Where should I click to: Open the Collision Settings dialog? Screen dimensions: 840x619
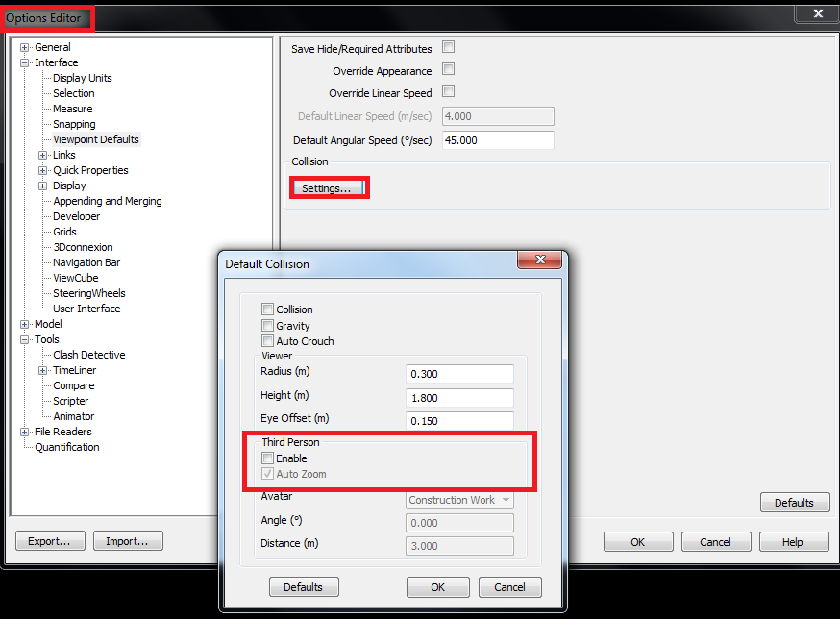(x=329, y=187)
